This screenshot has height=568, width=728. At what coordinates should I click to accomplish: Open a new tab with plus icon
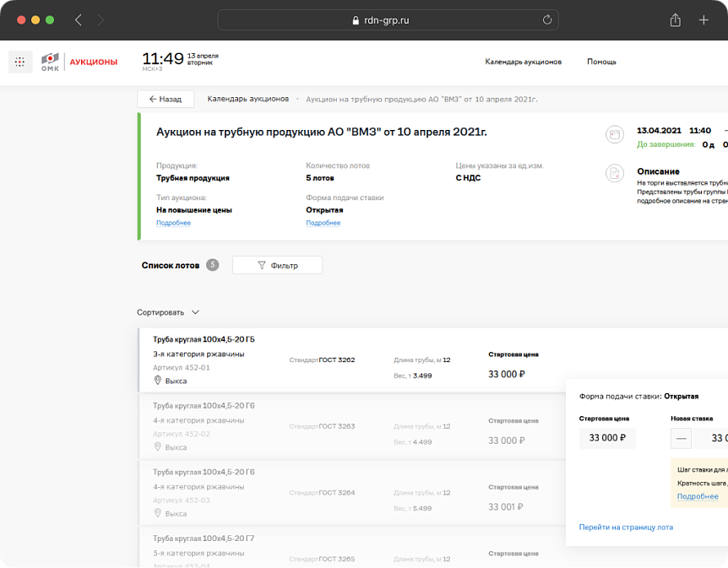pos(704,20)
